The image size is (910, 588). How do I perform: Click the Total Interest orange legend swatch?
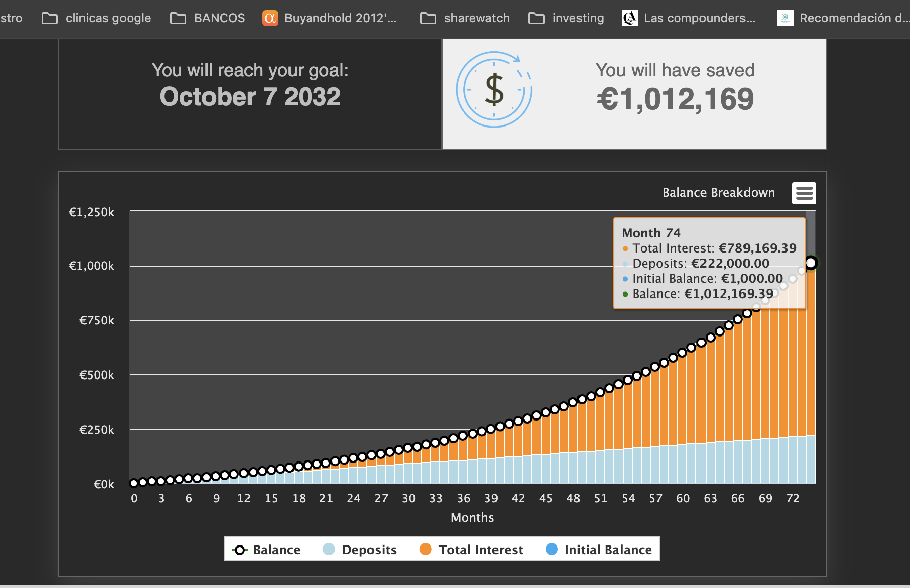click(426, 549)
